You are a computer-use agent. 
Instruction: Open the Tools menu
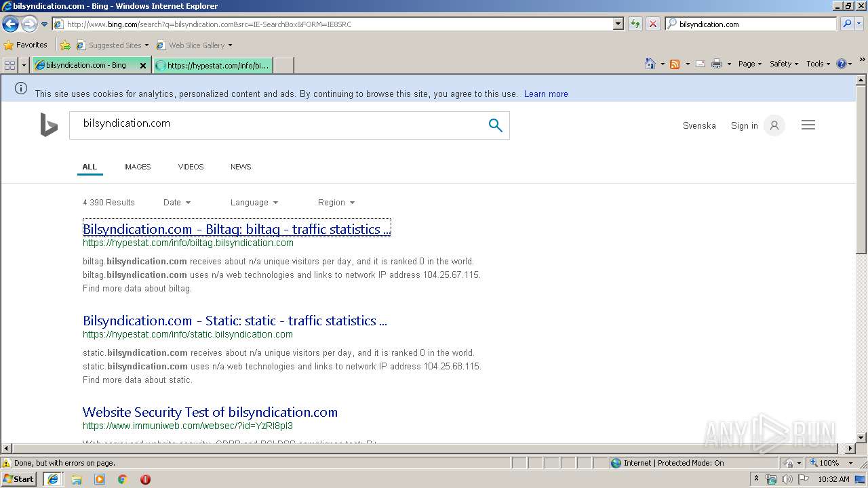coord(818,64)
